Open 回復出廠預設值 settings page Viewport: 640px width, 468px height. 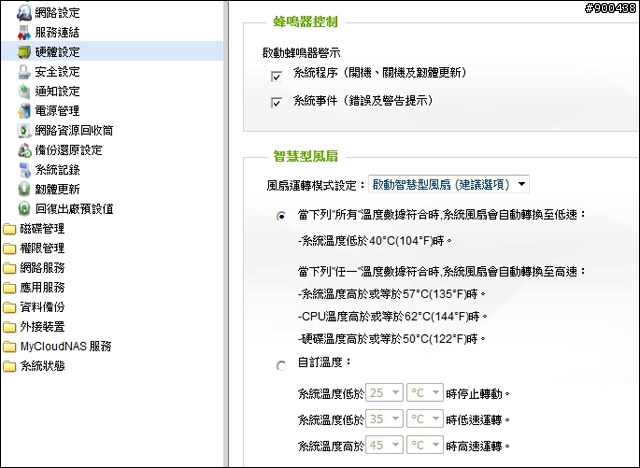pyautogui.click(x=74, y=209)
